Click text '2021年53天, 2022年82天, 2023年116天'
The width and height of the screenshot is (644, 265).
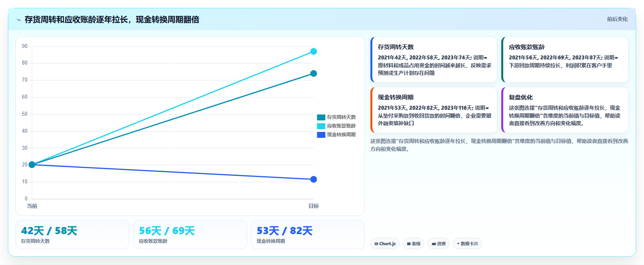click(425, 108)
